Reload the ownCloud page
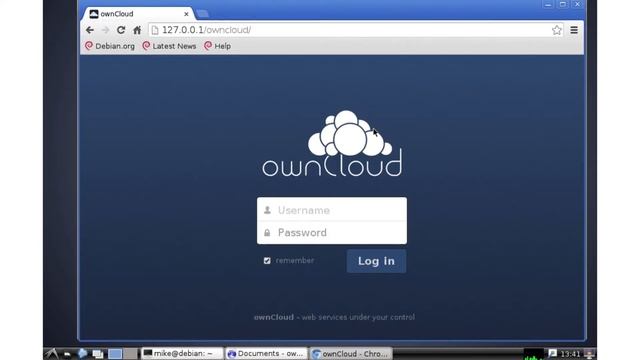This screenshot has width=640, height=360. pyautogui.click(x=121, y=30)
